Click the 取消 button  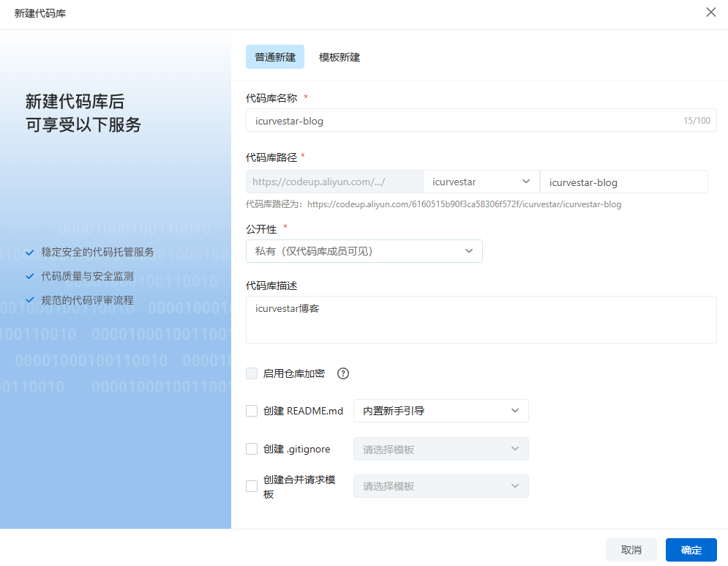631,550
